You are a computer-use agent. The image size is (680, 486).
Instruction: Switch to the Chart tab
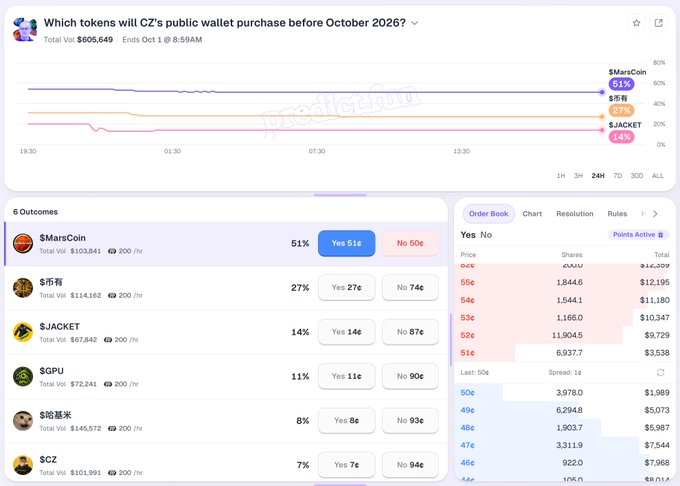(x=532, y=214)
